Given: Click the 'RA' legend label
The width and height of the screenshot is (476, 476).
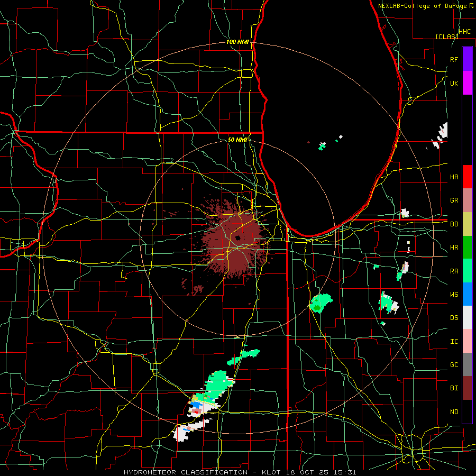Looking at the screenshot, I should click(454, 271).
